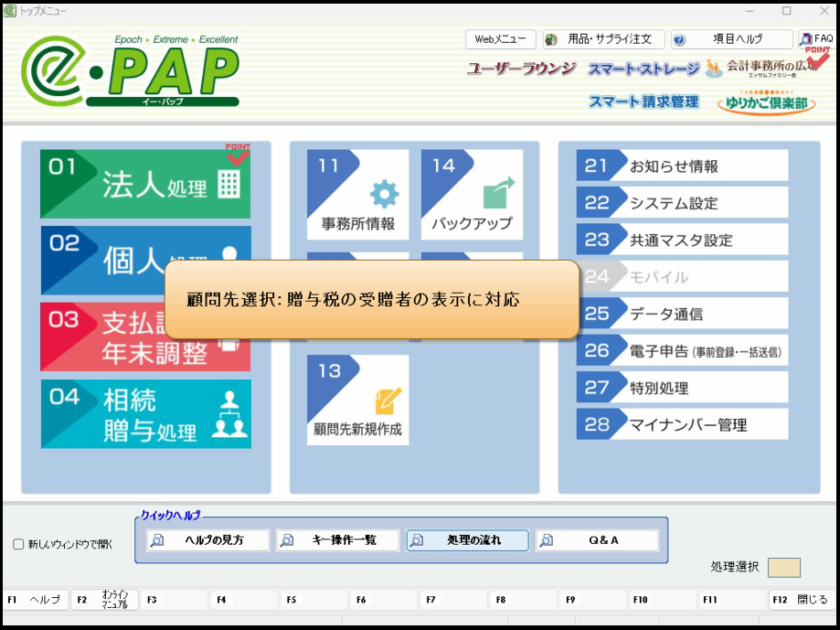Click the building icon in 法人処理
The width and height of the screenshot is (840, 630).
coord(229,185)
